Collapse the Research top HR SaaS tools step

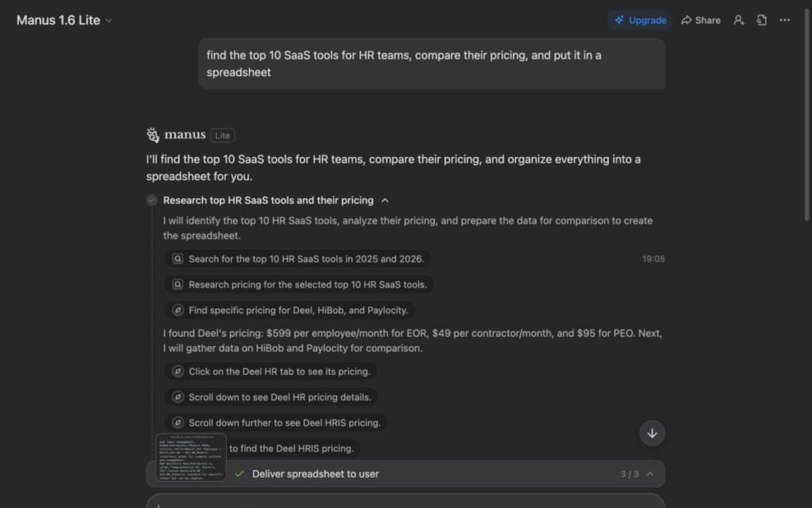click(385, 201)
